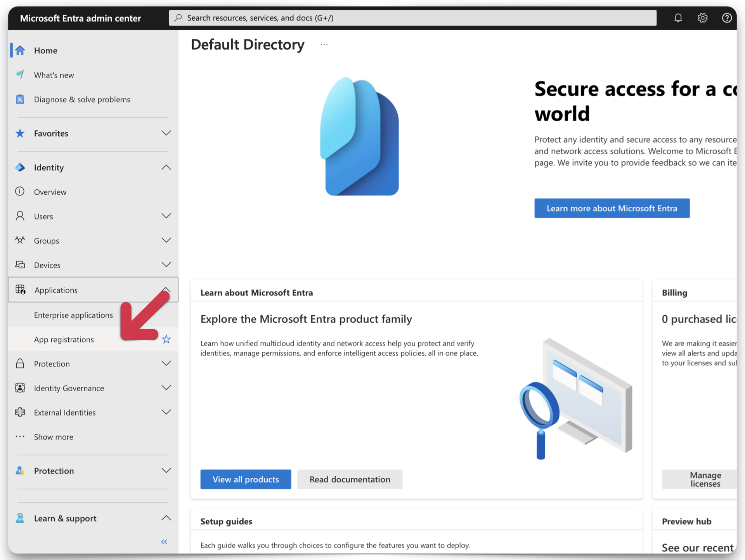This screenshot has height=560, width=745.
Task: Select Enterprise applications in the sidebar
Action: [73, 315]
